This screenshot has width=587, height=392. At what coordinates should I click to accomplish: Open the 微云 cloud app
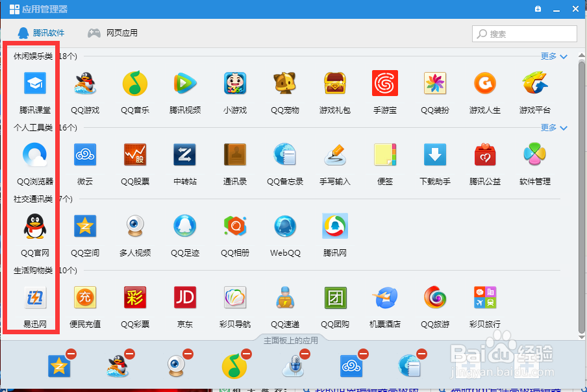tap(85, 154)
